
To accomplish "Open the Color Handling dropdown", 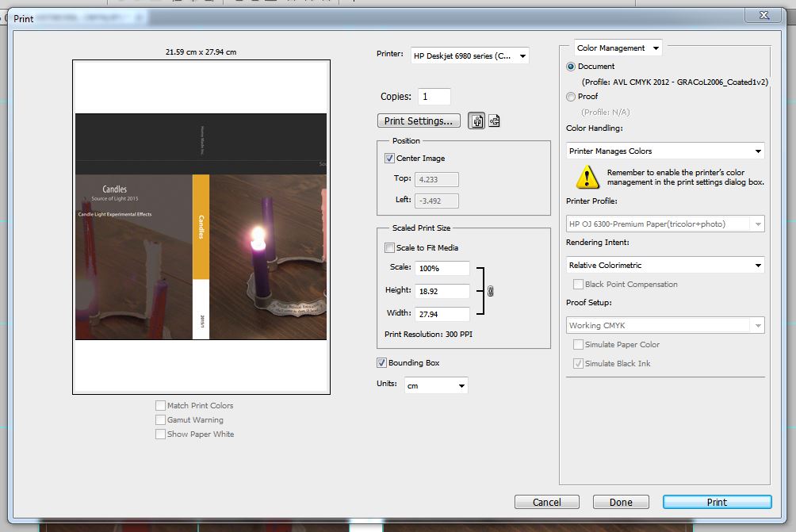I will [x=665, y=151].
